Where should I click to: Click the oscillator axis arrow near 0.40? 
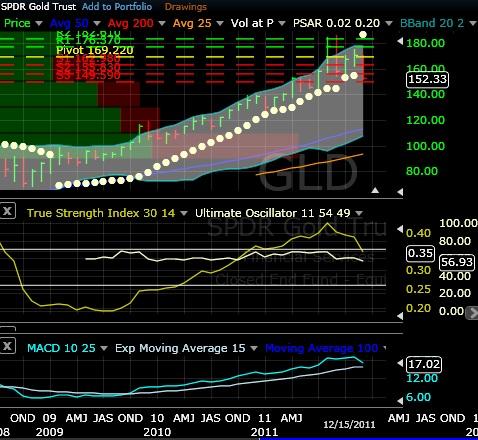click(x=400, y=229)
